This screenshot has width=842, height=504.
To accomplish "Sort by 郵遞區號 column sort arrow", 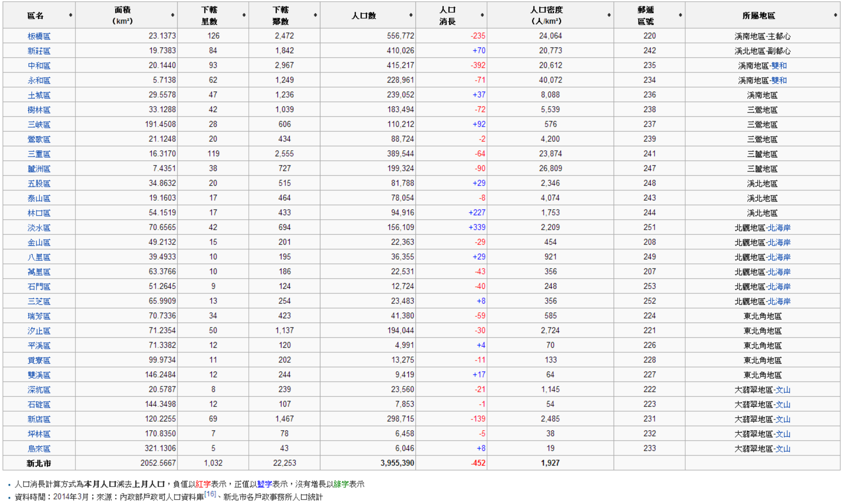I will pyautogui.click(x=680, y=15).
